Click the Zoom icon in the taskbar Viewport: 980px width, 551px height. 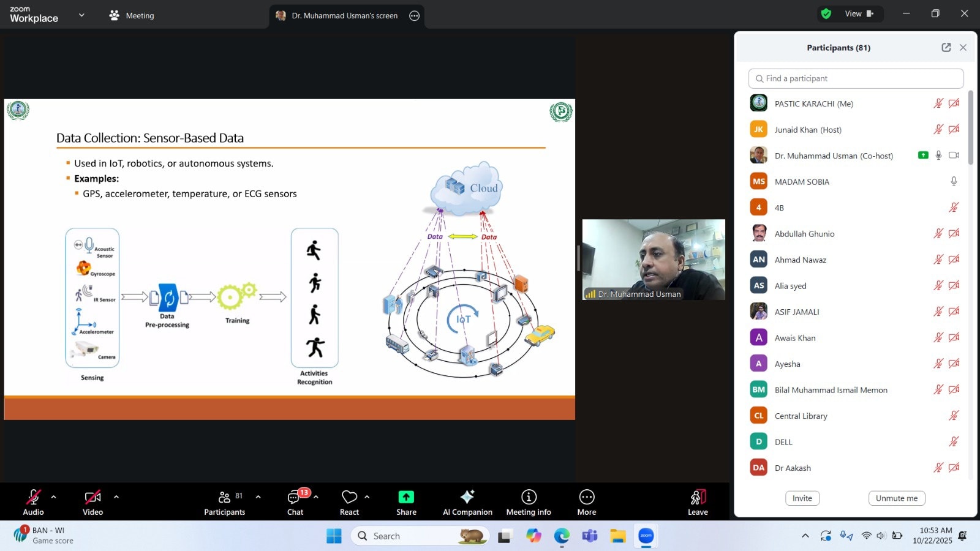(x=644, y=536)
